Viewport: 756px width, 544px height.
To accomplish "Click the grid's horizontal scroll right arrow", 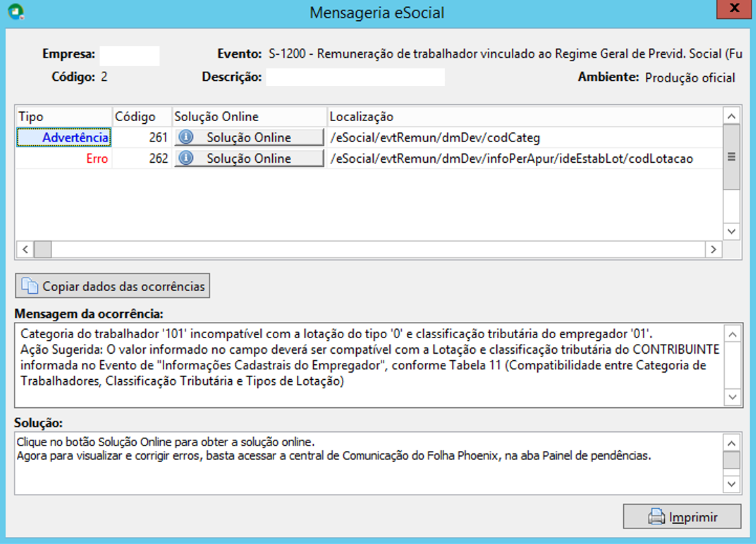I will [714, 250].
